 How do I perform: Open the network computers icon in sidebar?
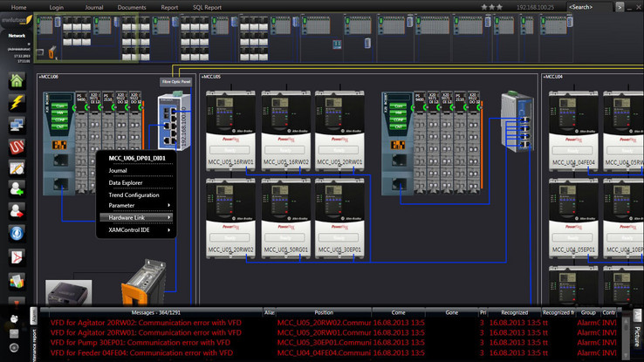pyautogui.click(x=16, y=125)
